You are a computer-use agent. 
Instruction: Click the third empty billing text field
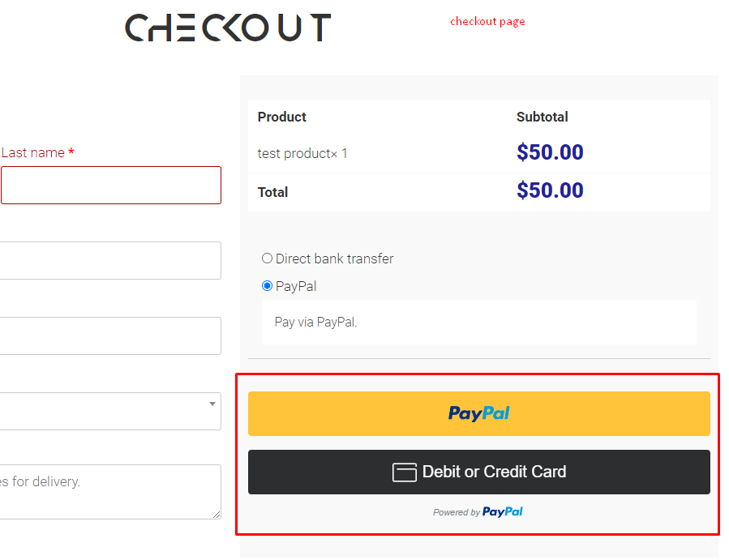(110, 336)
